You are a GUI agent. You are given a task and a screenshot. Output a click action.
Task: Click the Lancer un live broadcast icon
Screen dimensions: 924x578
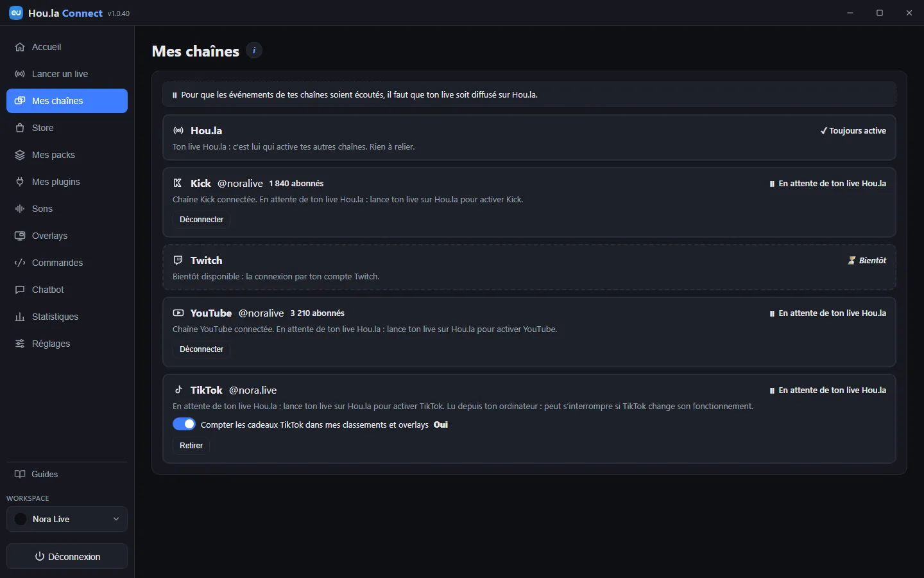click(20, 74)
